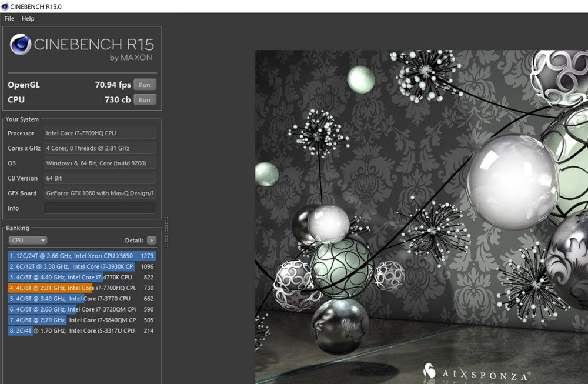Select the i5-3317U ranking row
Image resolution: width=588 pixels, height=384 pixels.
(82, 330)
